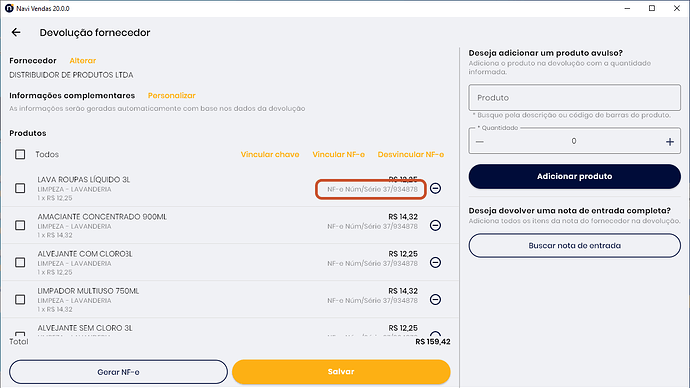
Task: Click the Gerar NF-e button
Action: 118,372
